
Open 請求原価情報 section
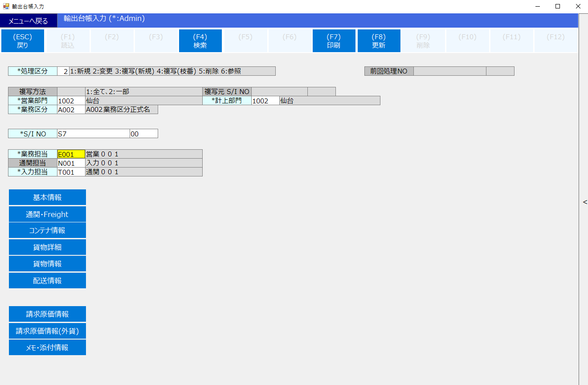click(47, 314)
